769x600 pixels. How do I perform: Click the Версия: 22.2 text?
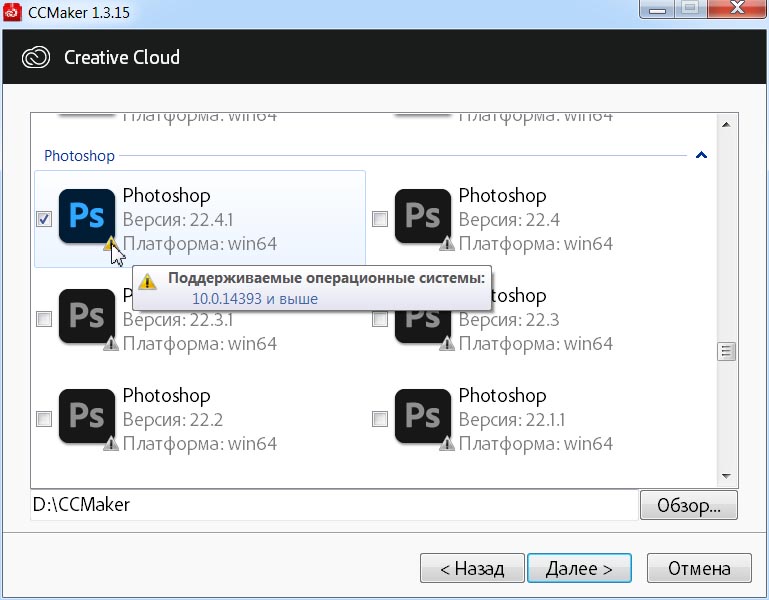pyautogui.click(x=173, y=420)
